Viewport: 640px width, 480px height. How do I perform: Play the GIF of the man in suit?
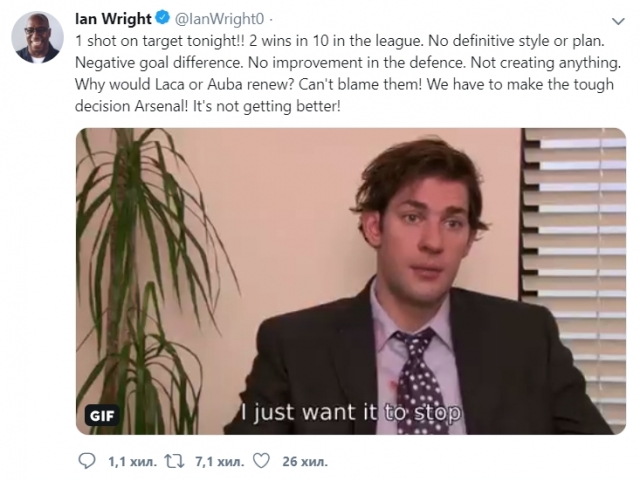pos(351,281)
